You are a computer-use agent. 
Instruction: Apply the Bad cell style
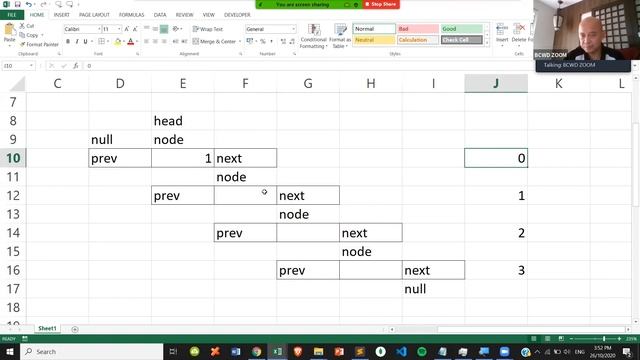[418, 29]
